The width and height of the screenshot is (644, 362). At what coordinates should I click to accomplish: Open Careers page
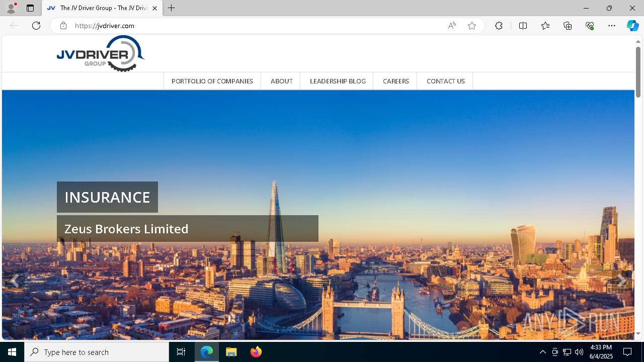pyautogui.click(x=396, y=81)
